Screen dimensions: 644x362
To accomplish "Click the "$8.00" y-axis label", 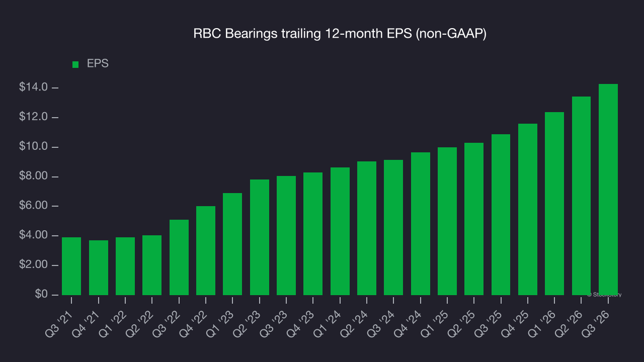I will pos(33,176).
